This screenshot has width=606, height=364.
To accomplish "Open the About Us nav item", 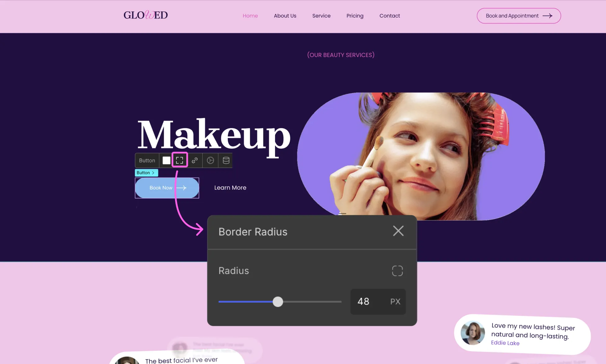I will tap(285, 16).
